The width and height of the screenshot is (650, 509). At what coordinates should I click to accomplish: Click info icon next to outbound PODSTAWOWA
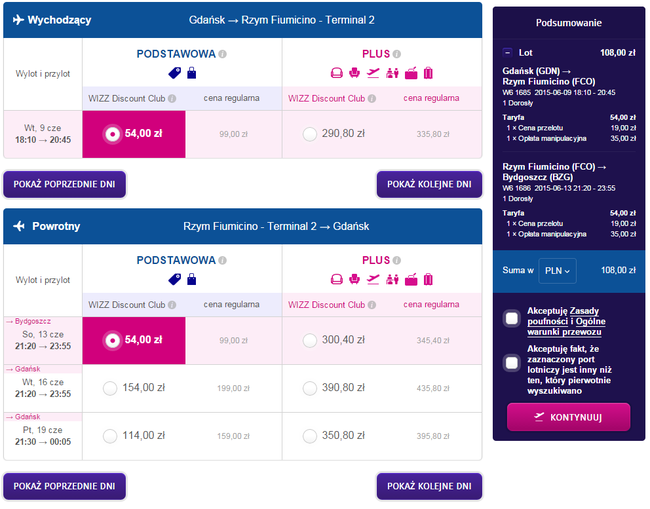coord(223,54)
